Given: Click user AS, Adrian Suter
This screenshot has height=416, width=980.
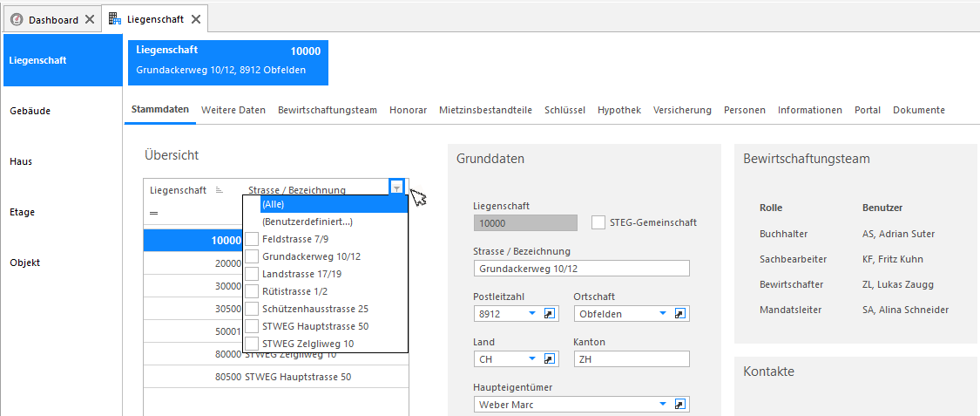Looking at the screenshot, I should (899, 234).
